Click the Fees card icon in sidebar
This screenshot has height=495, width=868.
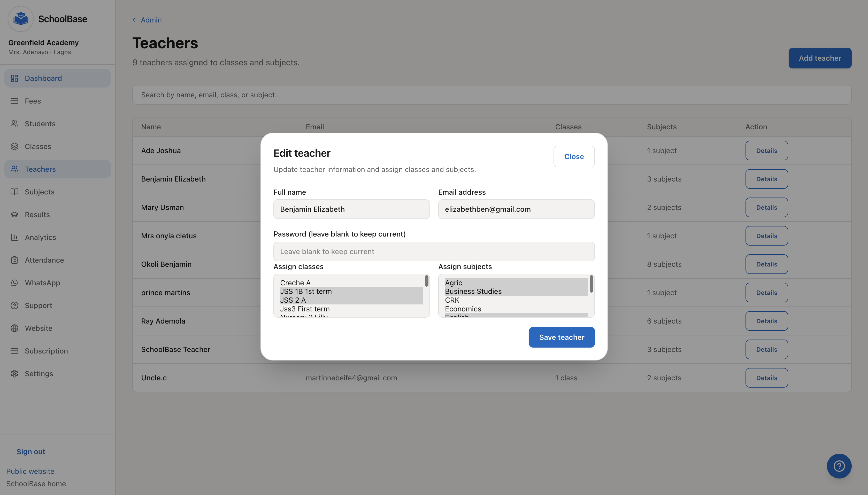point(14,101)
